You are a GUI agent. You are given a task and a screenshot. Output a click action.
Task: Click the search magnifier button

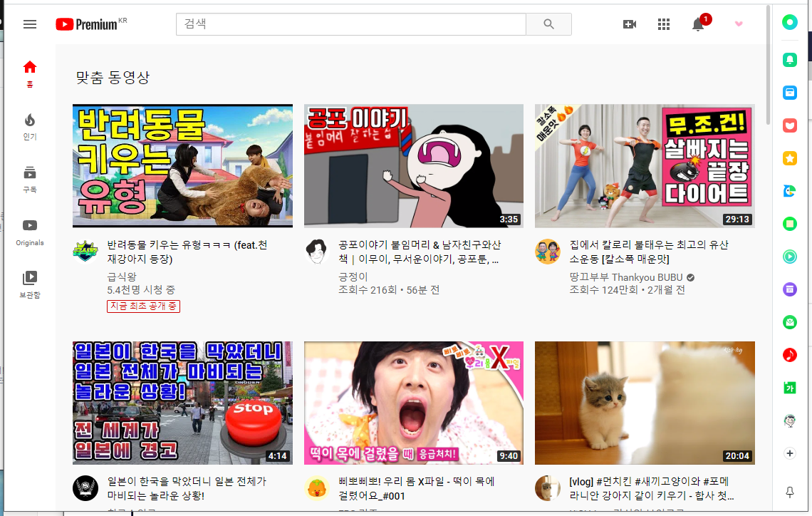[x=548, y=24]
